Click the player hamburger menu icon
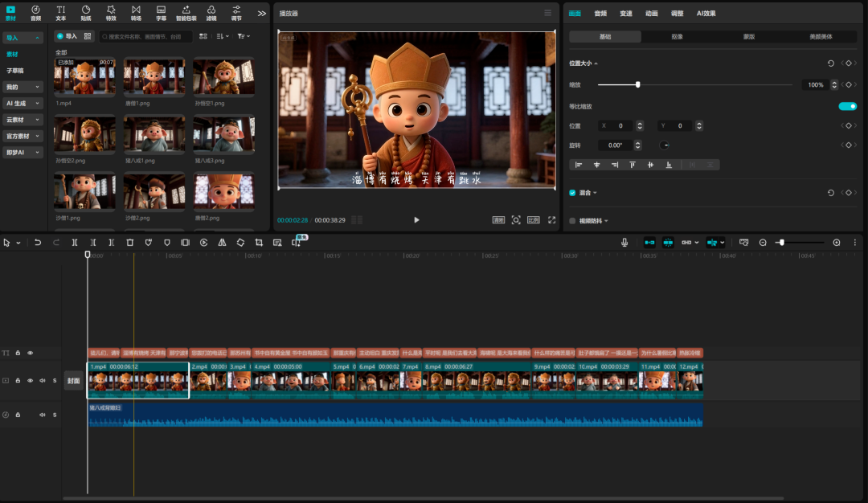 (547, 13)
